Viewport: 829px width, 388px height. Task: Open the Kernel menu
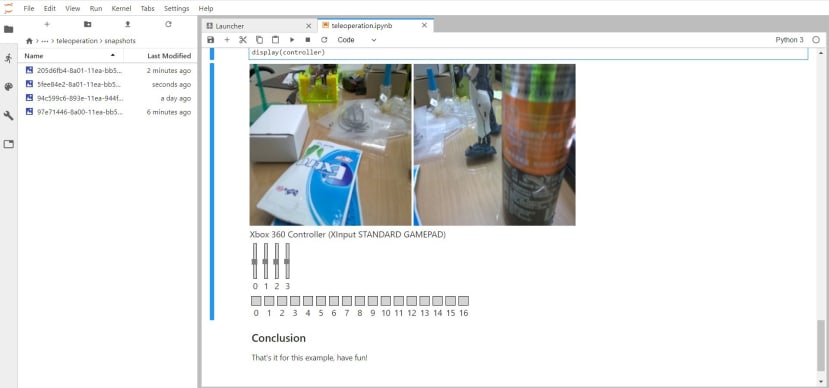[x=122, y=8]
